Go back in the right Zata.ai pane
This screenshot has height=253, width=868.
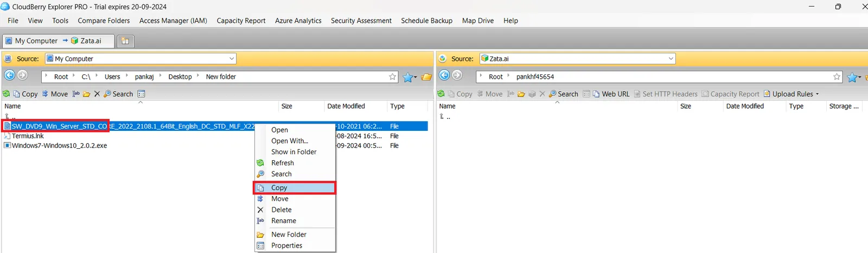click(x=444, y=75)
